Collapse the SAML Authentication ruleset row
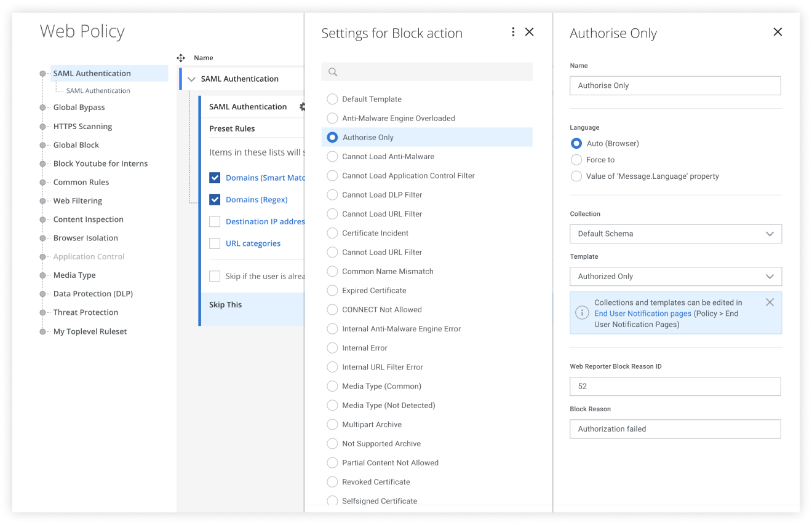Viewport: 812px width, 525px height. click(x=191, y=79)
